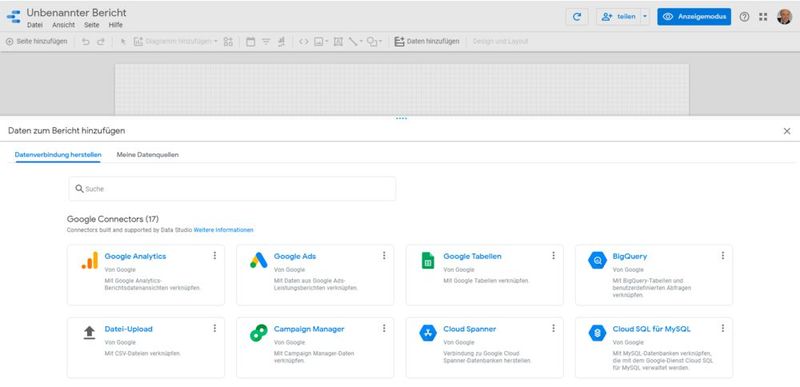Click Daten hinzufügen toolbar button

coord(427,42)
